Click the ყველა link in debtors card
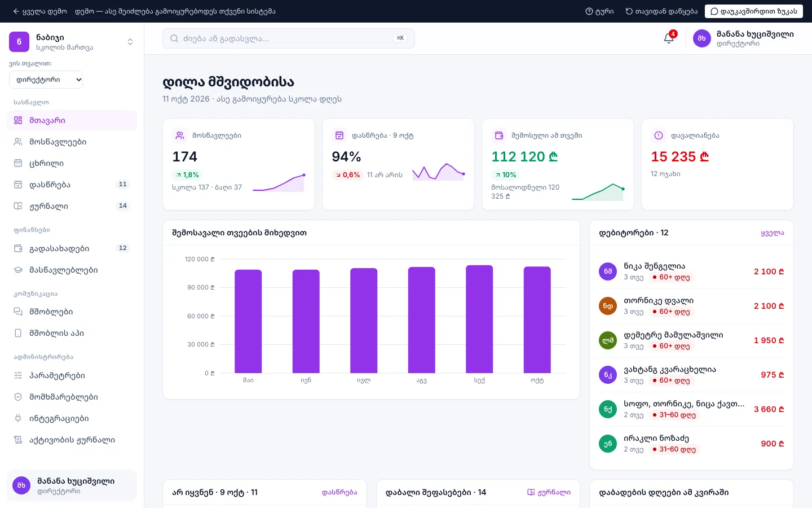Viewport: 812px width, 508px height. pos(772,233)
